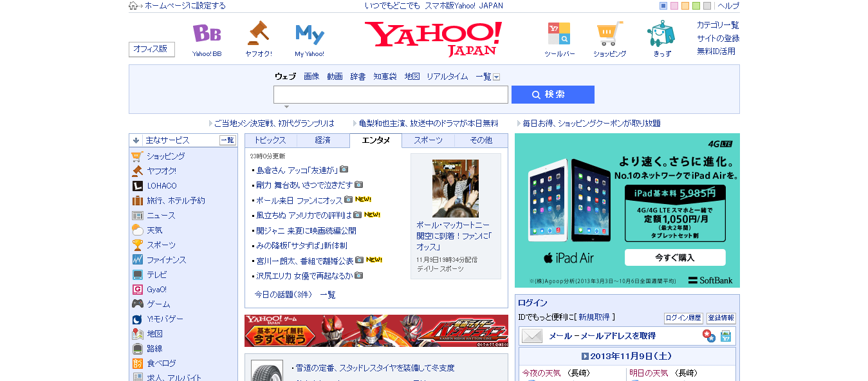Click the ログイン履歴 button
The height and width of the screenshot is (381, 868).
683,319
